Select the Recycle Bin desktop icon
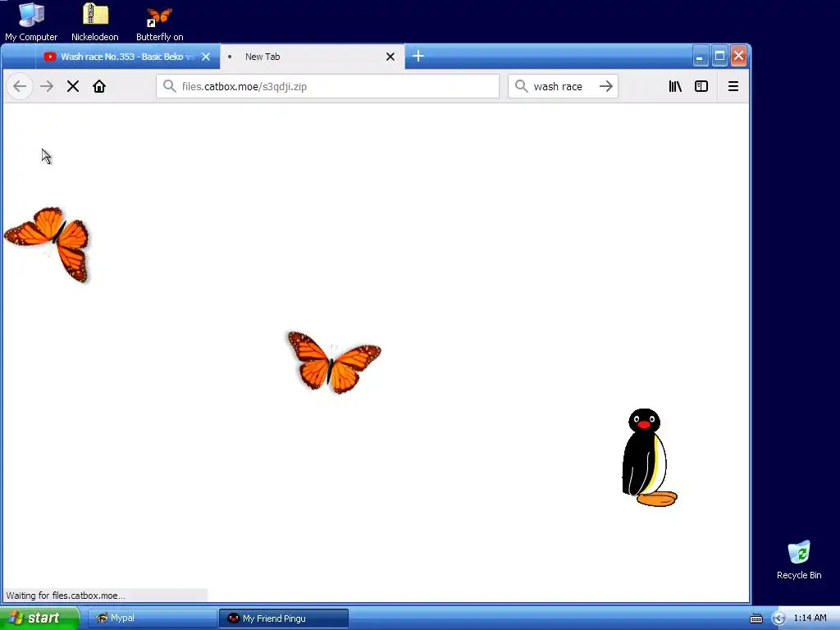 tap(799, 559)
